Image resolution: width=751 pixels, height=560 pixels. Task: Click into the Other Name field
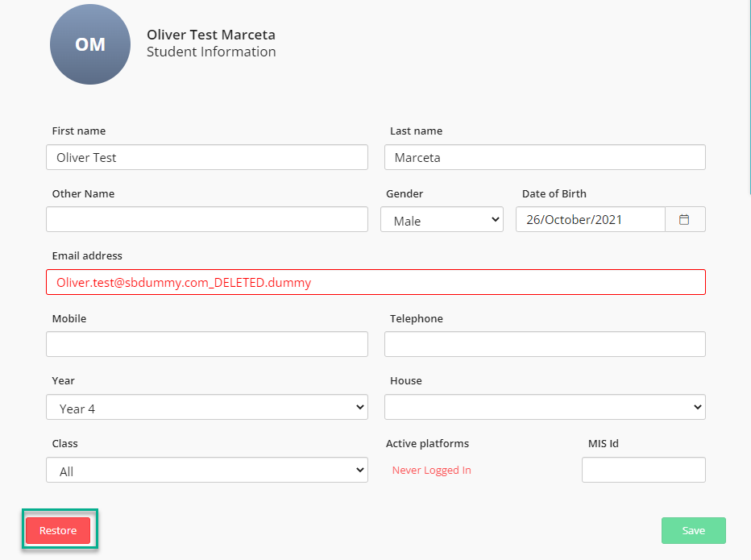(x=207, y=219)
